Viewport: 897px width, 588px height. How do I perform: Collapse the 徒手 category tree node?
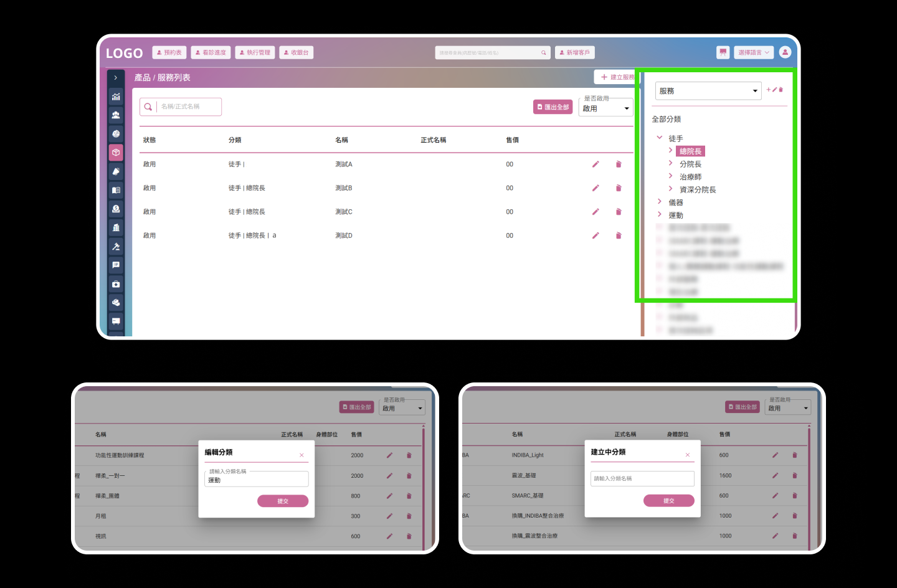[660, 138]
